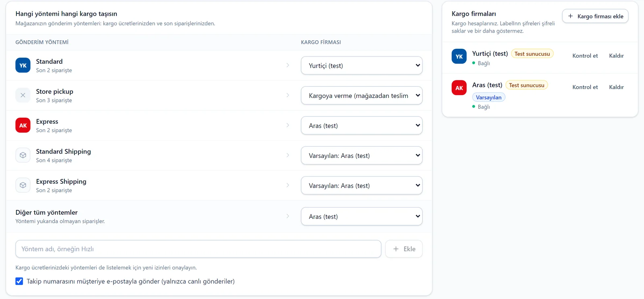Open the carrier dropdown for Standard
The width and height of the screenshot is (644, 299).
[361, 65]
